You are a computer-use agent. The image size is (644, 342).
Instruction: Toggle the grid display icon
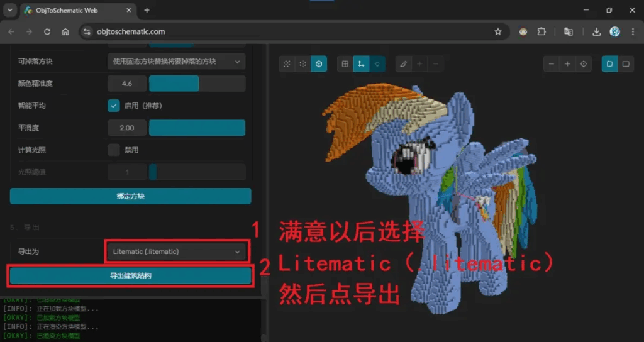pyautogui.click(x=345, y=64)
